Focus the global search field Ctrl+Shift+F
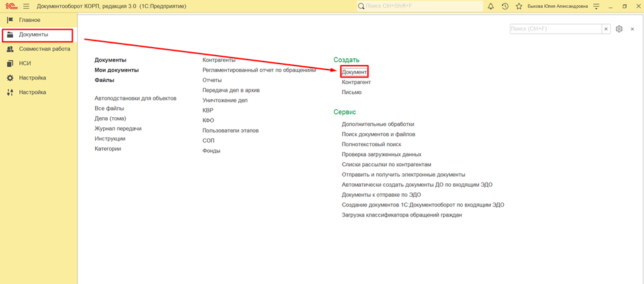The height and width of the screenshot is (284, 644). tap(420, 6)
